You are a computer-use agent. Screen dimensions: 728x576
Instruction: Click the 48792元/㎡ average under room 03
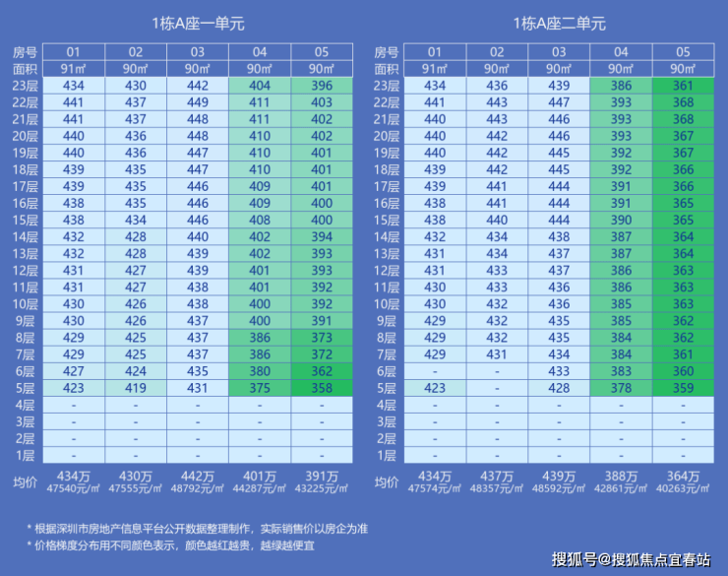(x=198, y=488)
